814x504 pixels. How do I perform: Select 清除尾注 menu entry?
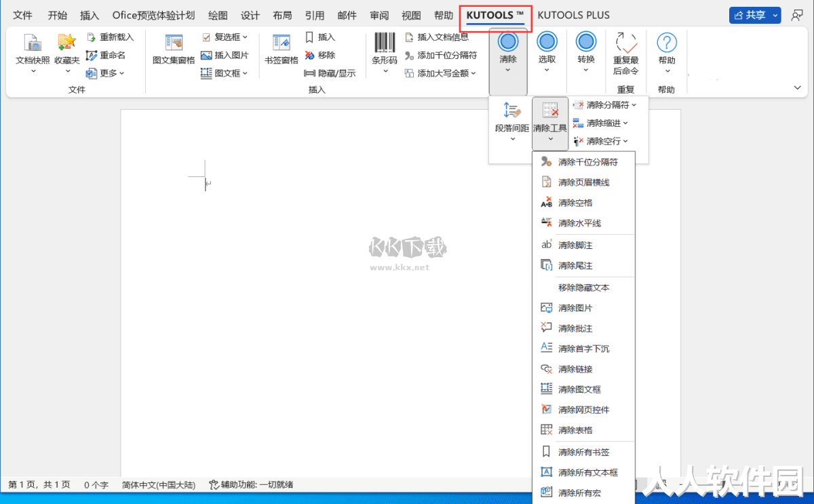[583, 265]
